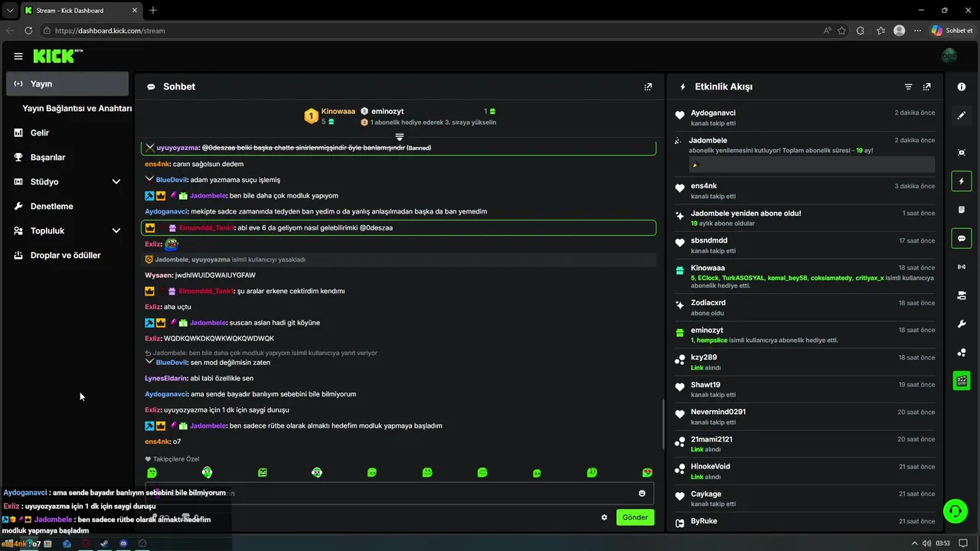
Task: Click the chat panel scrollbar
Action: click(662, 422)
